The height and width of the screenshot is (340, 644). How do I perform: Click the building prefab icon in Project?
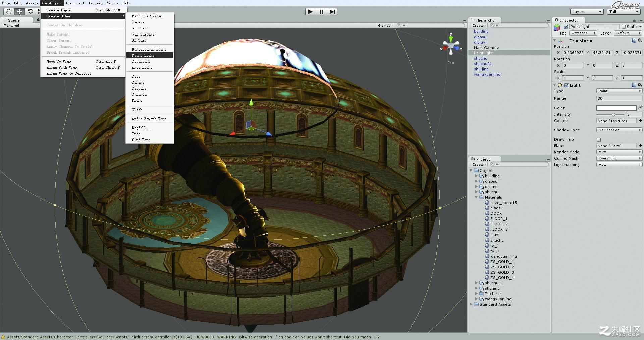coord(482,176)
